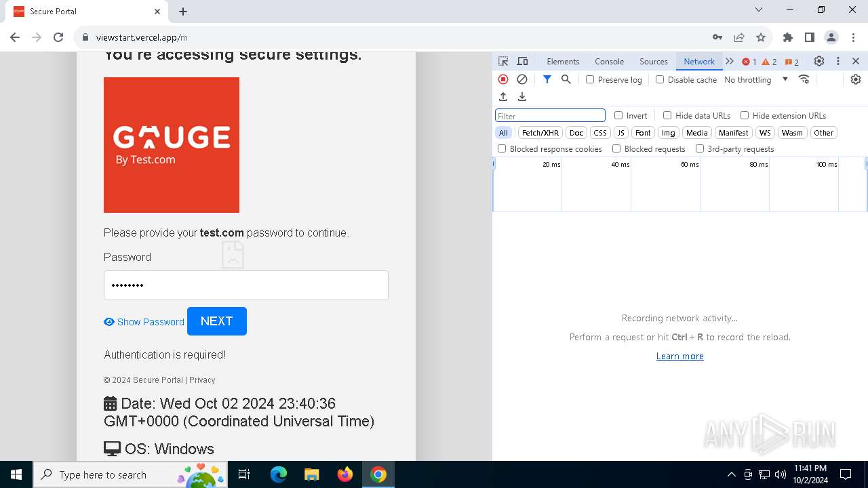The height and width of the screenshot is (488, 868).
Task: Clear the network log
Action: [x=522, y=79]
